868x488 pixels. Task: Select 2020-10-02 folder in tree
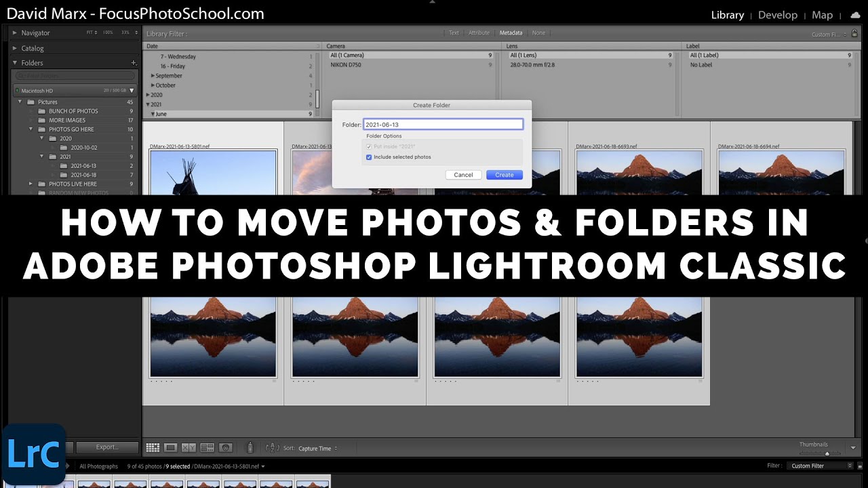click(x=83, y=147)
